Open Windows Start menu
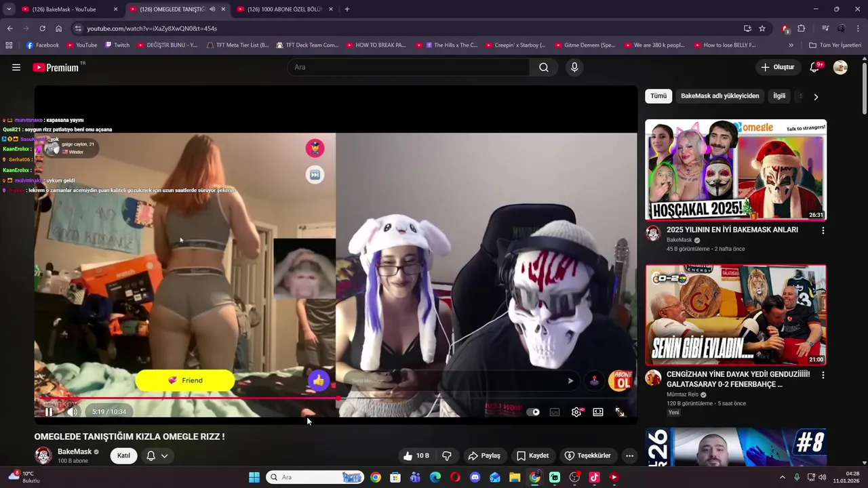Viewport: 868px width, 488px height. pos(254,477)
